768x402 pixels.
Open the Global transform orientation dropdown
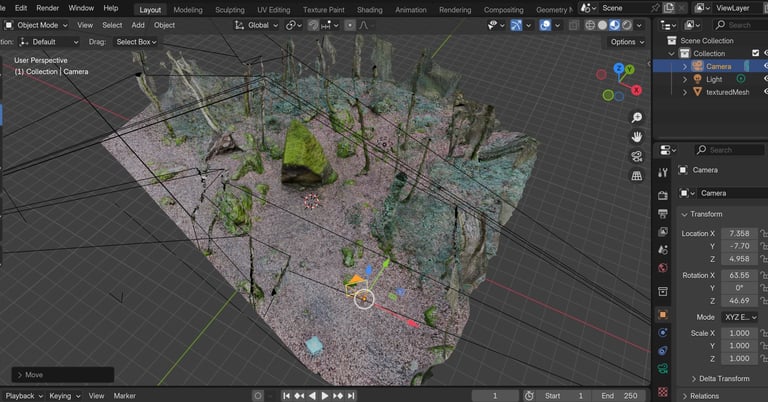coord(256,25)
